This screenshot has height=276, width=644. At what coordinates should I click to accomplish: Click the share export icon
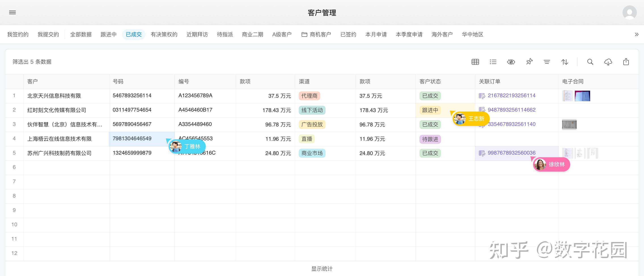coord(626,62)
